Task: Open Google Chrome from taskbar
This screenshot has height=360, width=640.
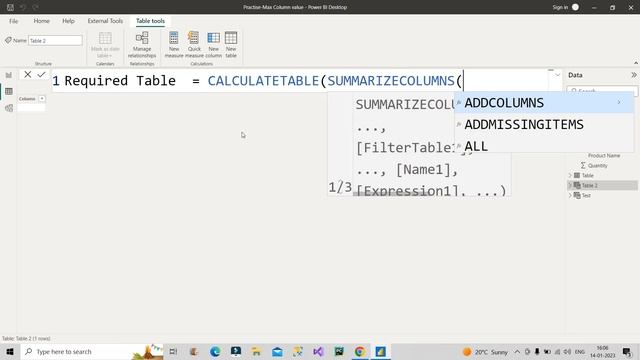Action: coord(360,351)
